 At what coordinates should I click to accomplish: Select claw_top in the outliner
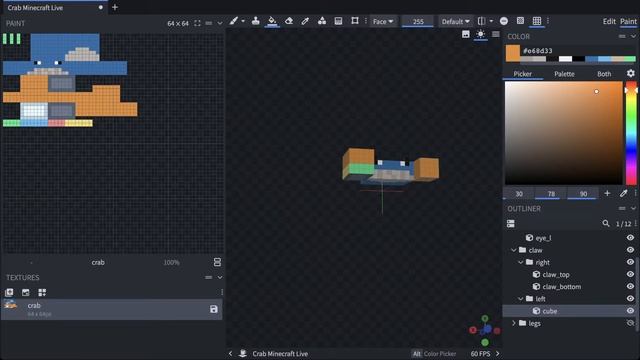[556, 275]
